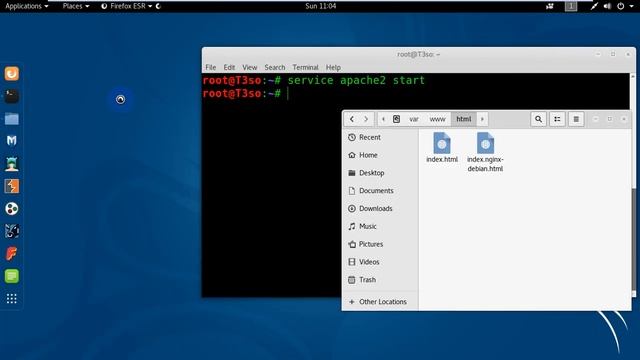640x360 pixels.
Task: Click the html path segment
Action: click(464, 119)
